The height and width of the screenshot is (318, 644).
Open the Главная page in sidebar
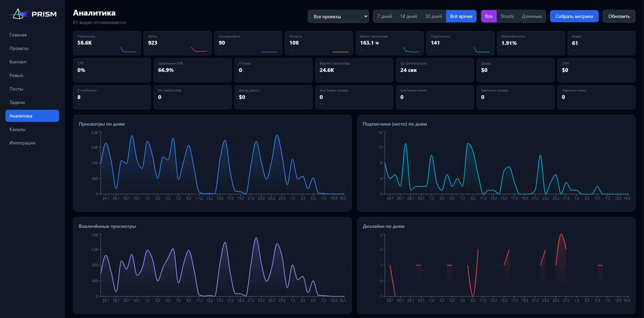click(32, 35)
